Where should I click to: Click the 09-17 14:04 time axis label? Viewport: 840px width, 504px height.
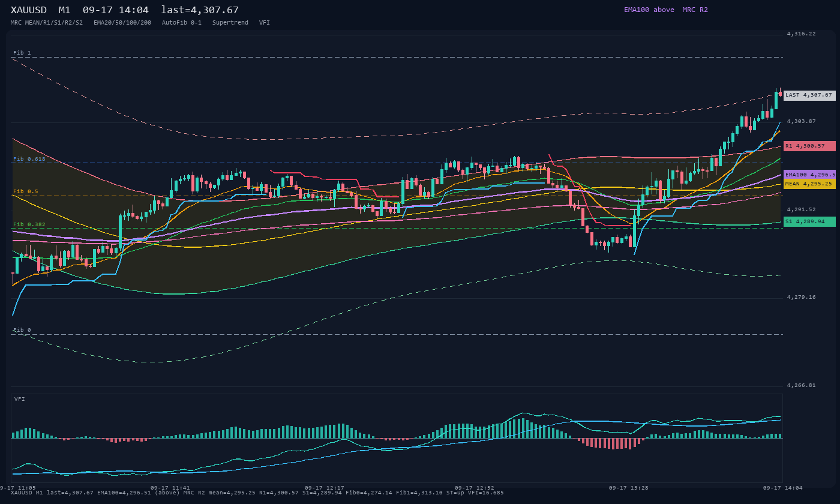coord(783,488)
